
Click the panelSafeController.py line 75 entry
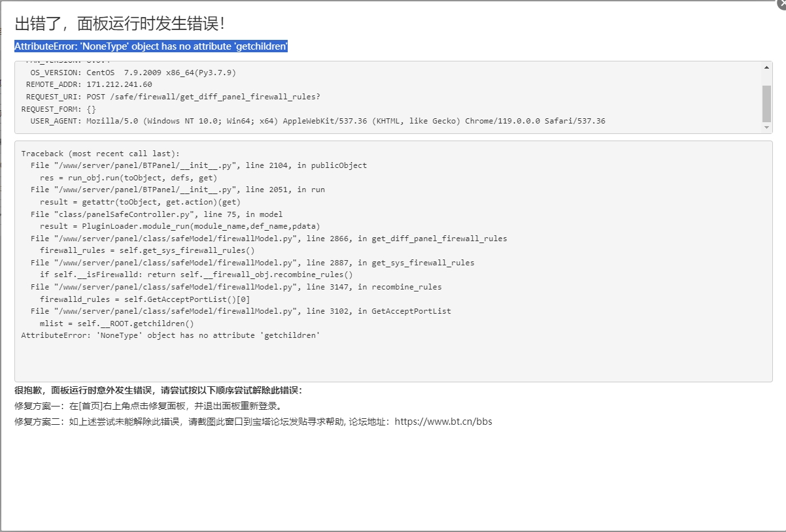pos(156,214)
